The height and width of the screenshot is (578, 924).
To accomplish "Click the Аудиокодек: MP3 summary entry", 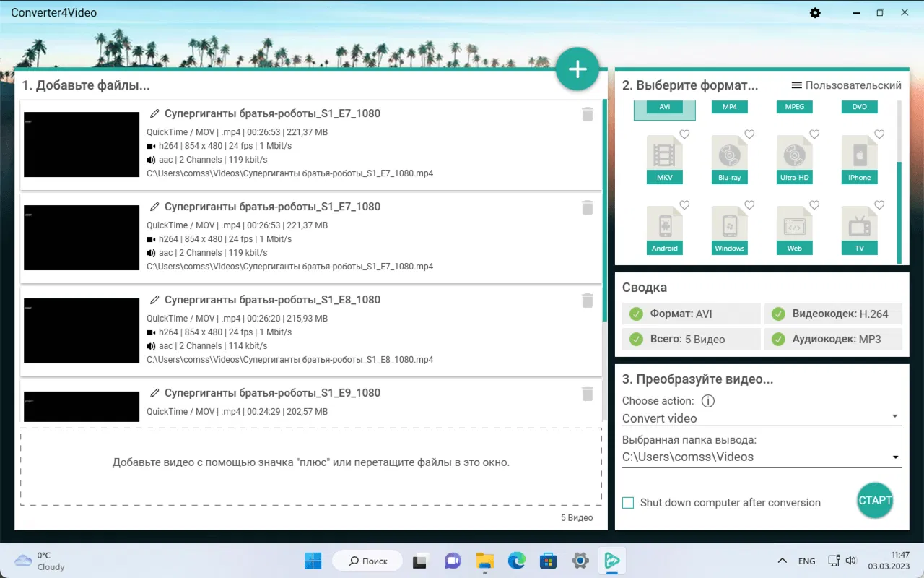I will [833, 339].
